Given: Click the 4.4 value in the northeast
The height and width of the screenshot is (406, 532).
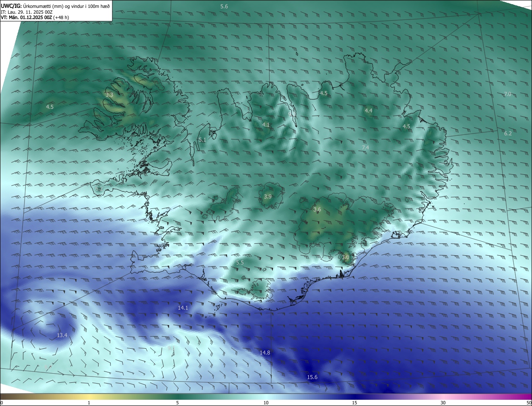Looking at the screenshot, I should click(x=369, y=110).
